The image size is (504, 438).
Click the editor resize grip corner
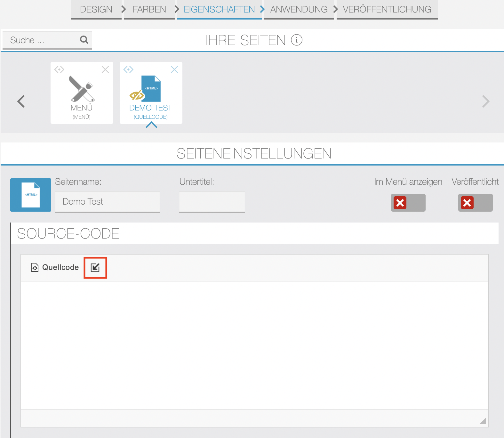click(x=483, y=421)
